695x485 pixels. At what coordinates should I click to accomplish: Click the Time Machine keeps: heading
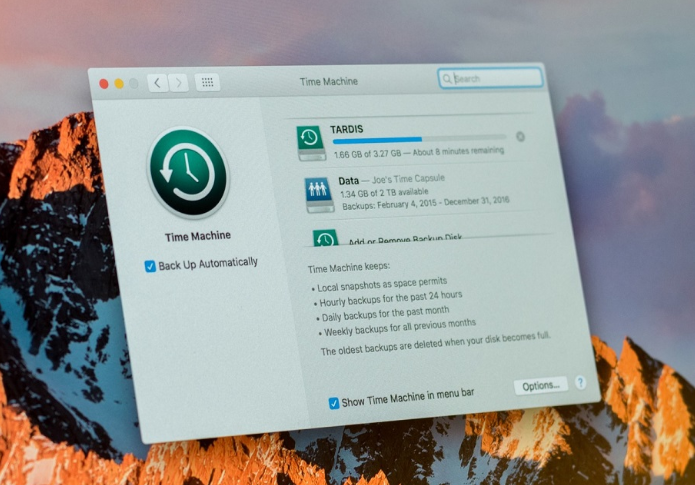[349, 268]
